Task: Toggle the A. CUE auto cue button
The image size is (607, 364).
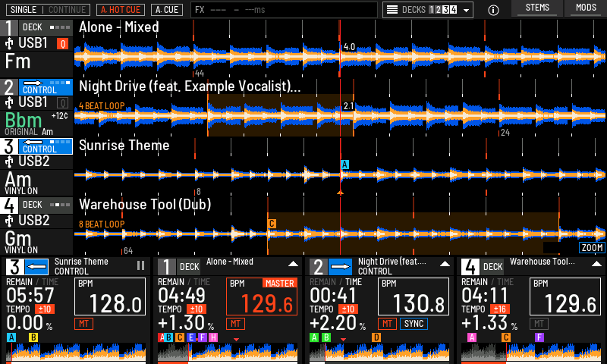Action: click(167, 10)
